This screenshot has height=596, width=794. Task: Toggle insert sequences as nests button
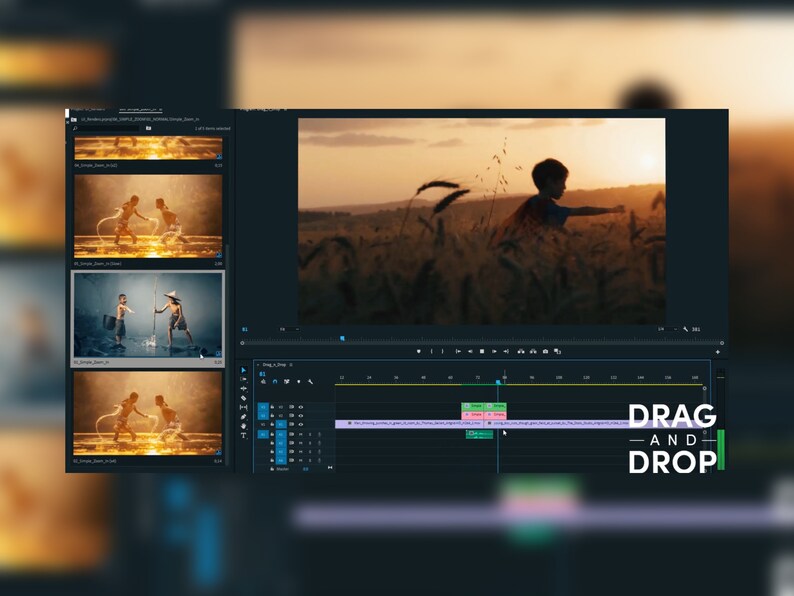tap(263, 382)
